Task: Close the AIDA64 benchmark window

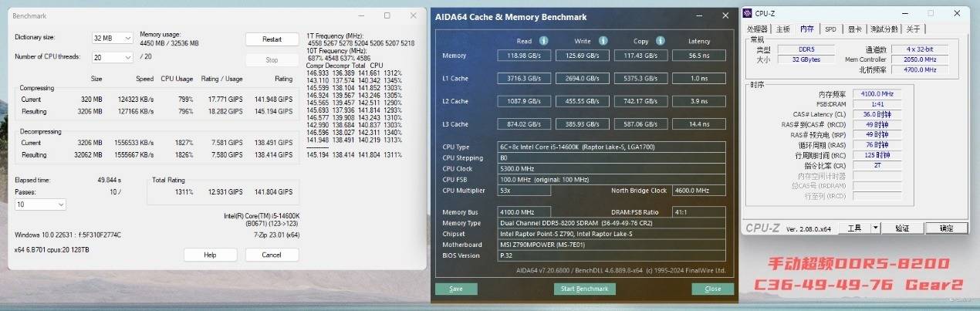Action: point(725,15)
